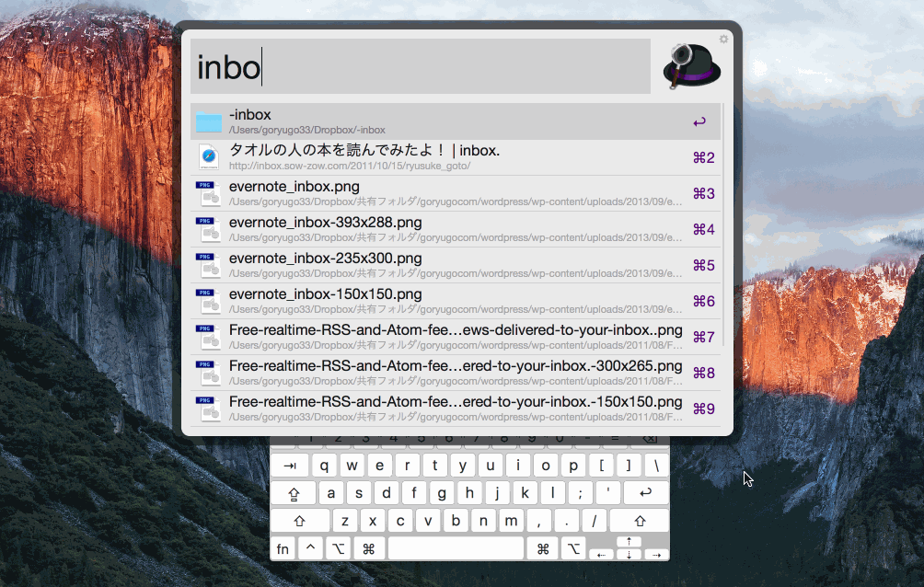Open Alfred preferences via the gear icon

point(723,40)
